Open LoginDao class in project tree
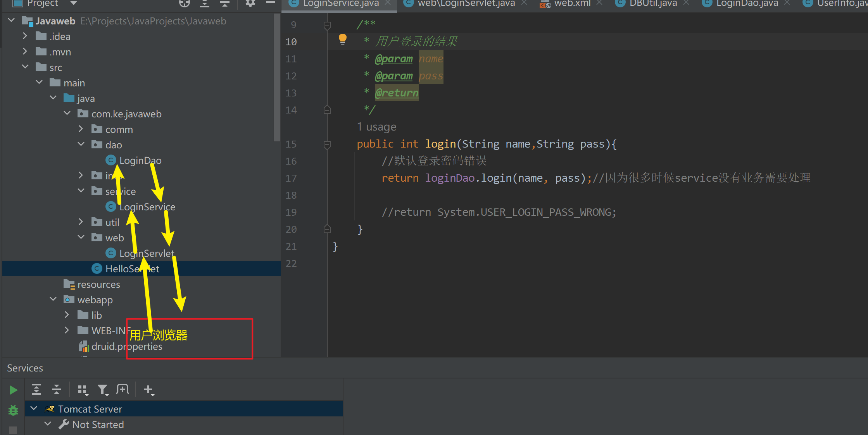This screenshot has height=435, width=868. [x=140, y=160]
